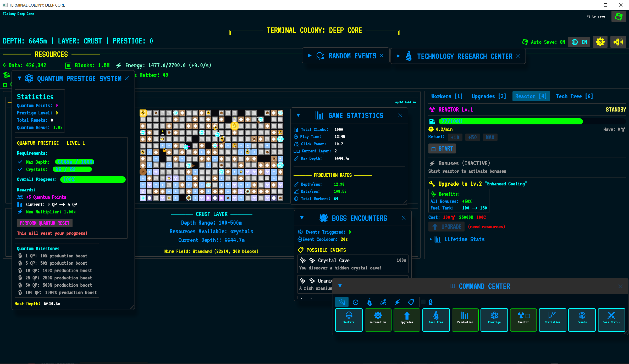Toggle the folder filter in Command Center

(x=342, y=302)
